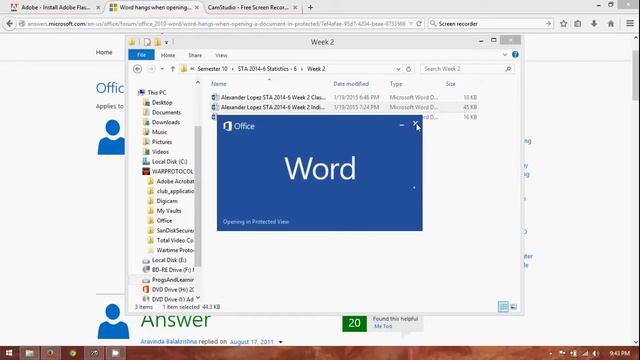Reload the browser page
Viewport: 640px width, 360px height.
pyautogui.click(x=419, y=24)
